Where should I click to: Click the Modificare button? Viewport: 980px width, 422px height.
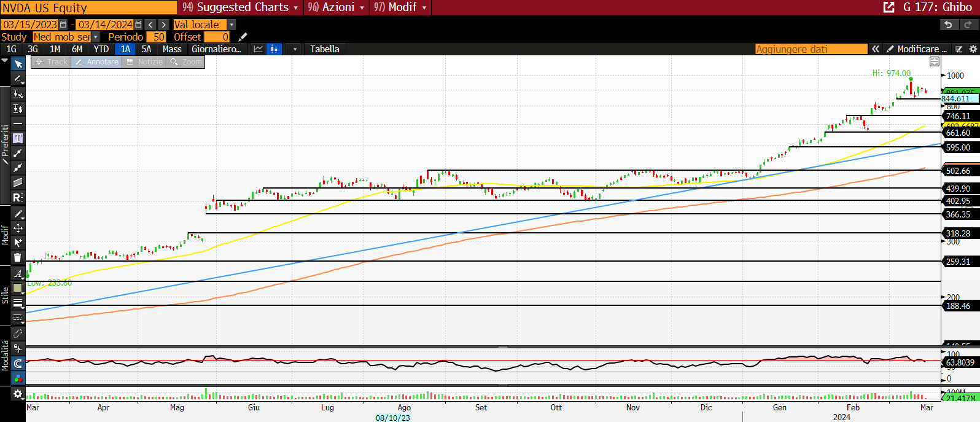917,49
